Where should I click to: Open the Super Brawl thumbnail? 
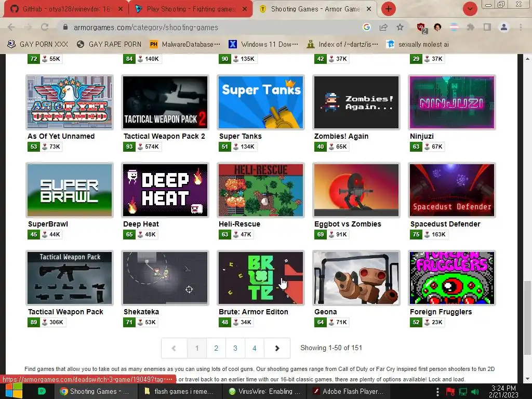70,190
